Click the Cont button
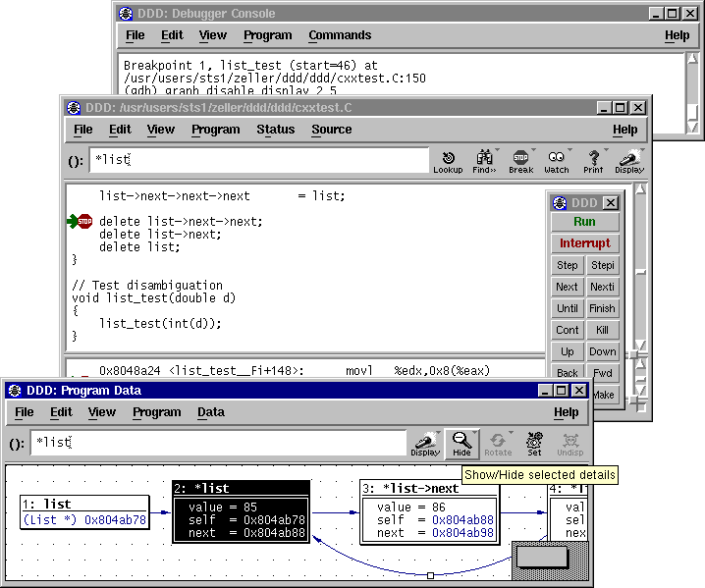Screen dimensions: 705x588 click(x=568, y=330)
